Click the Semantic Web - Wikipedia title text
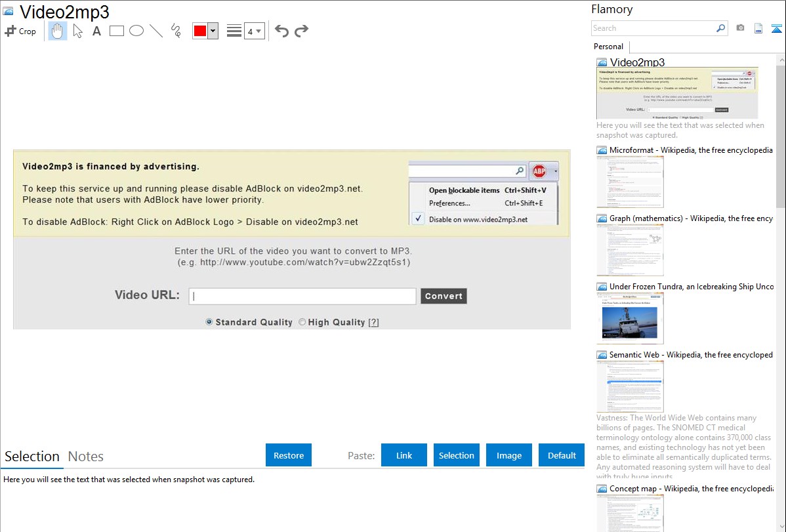Viewport: 786px width, 532px height. click(x=691, y=354)
